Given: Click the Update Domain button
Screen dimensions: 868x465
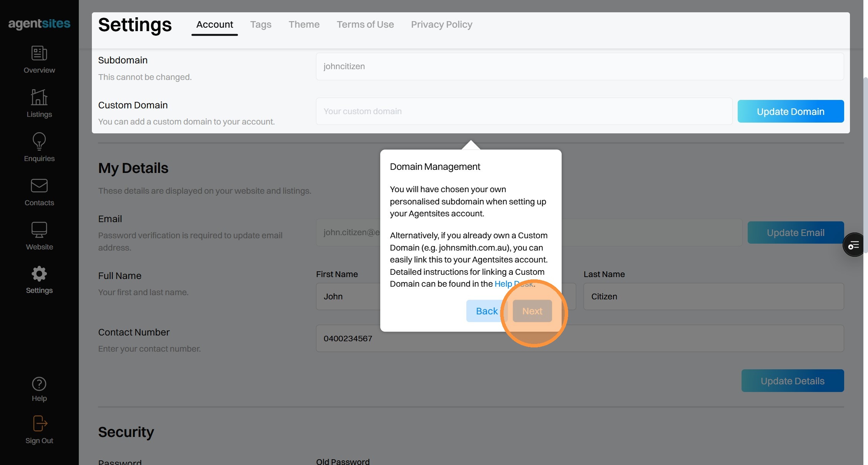Looking at the screenshot, I should [790, 111].
